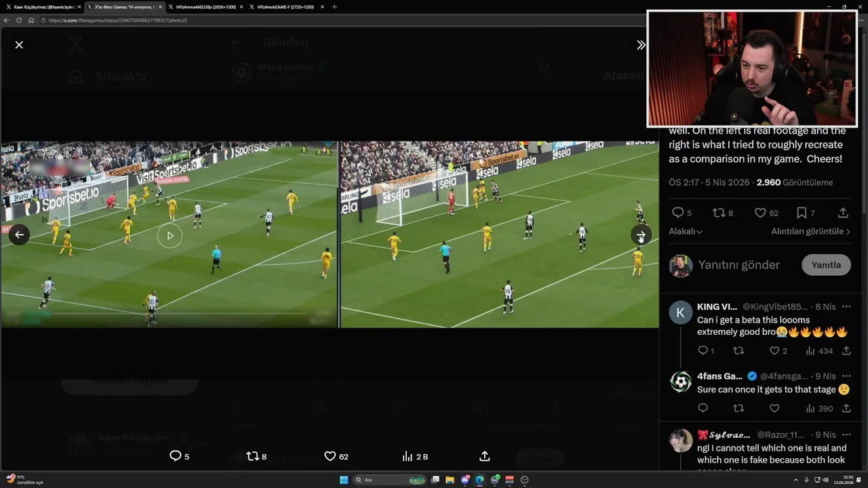Open 4fans Ga... profile avatar in replies

(x=680, y=382)
